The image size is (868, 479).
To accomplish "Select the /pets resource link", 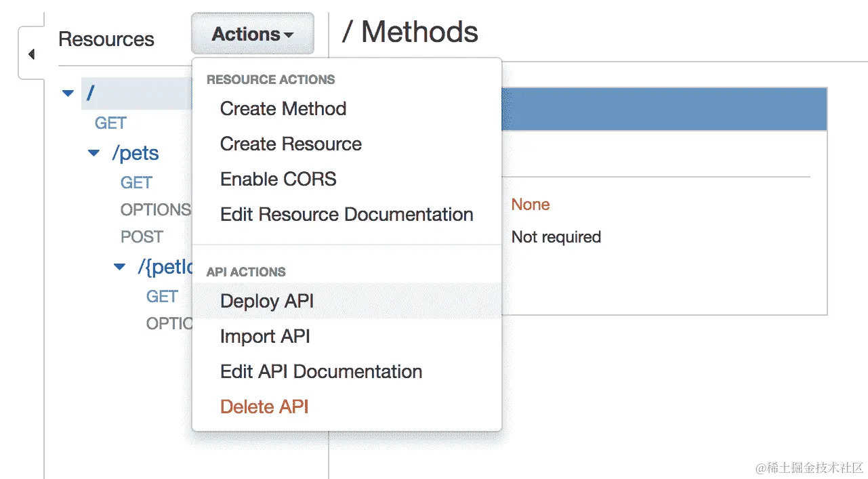I will [136, 153].
